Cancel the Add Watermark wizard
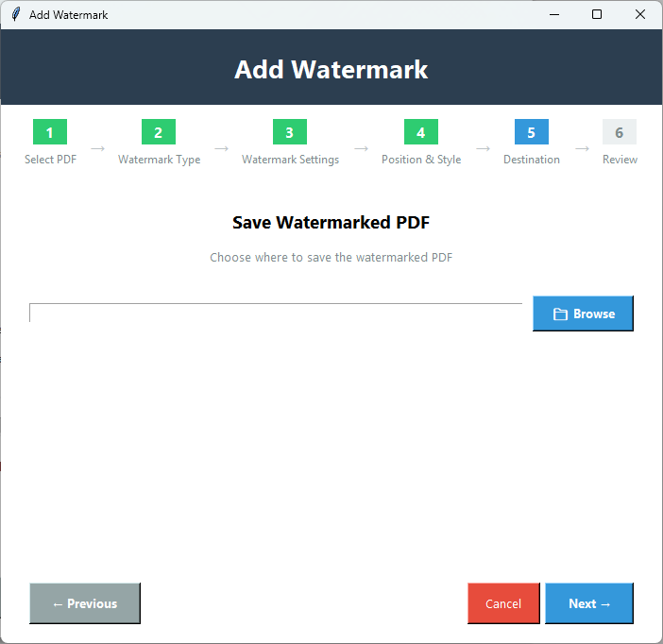Image resolution: width=663 pixels, height=644 pixels. pyautogui.click(x=503, y=603)
